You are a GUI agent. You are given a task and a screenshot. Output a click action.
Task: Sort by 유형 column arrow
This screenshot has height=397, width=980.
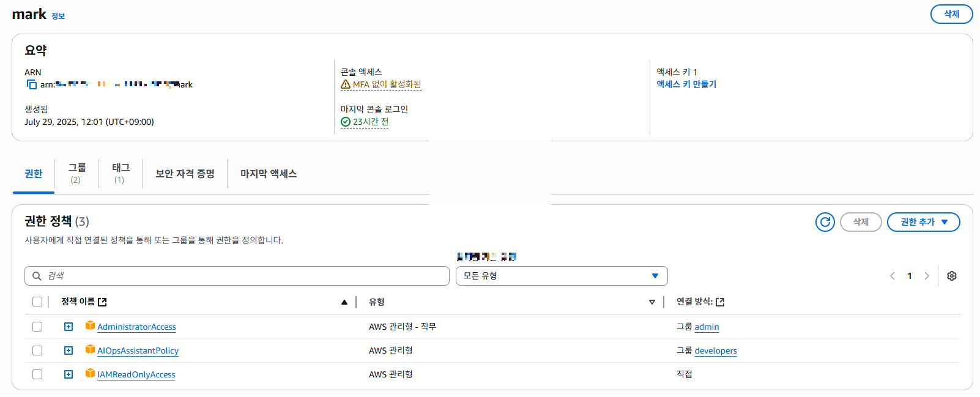pyautogui.click(x=652, y=302)
